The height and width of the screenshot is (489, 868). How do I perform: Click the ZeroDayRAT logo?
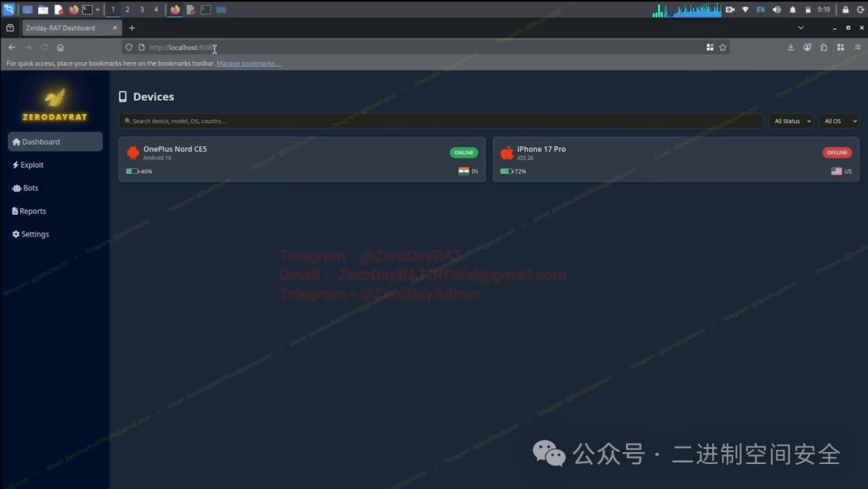[55, 104]
